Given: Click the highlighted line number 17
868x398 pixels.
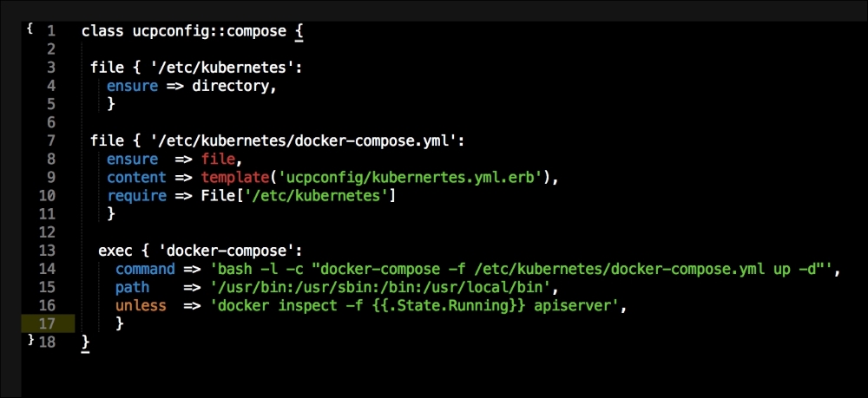Looking at the screenshot, I should point(48,323).
